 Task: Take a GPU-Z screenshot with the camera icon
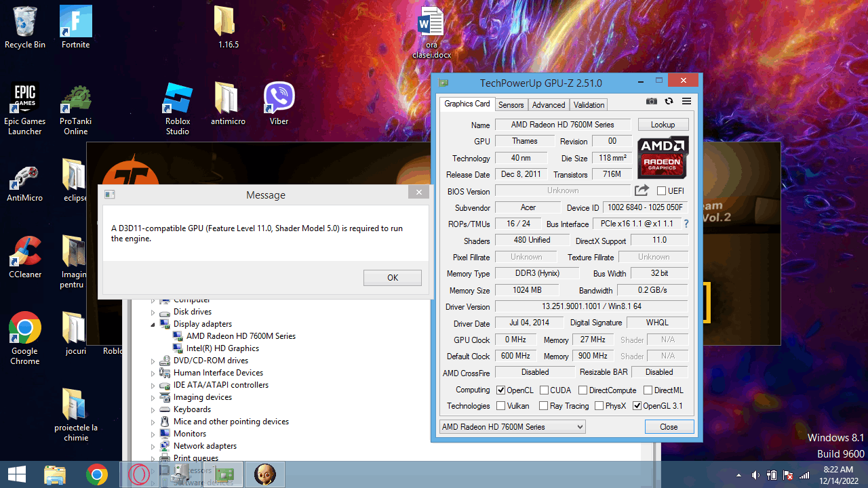coord(652,101)
